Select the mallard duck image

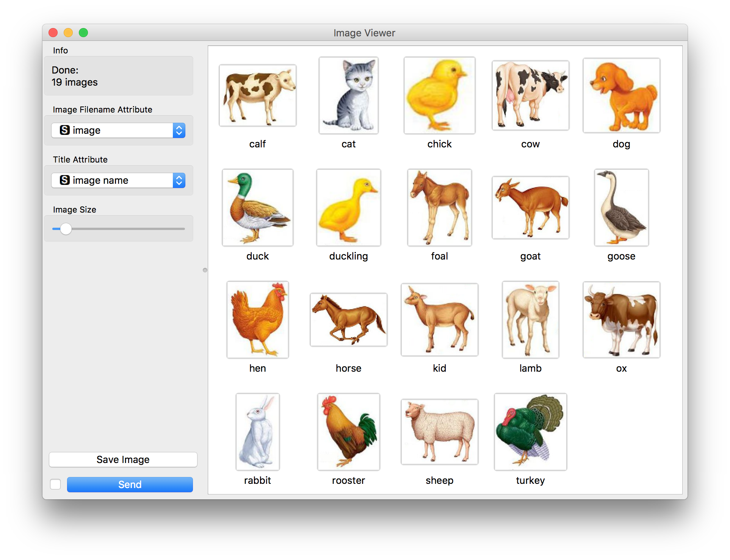point(257,208)
